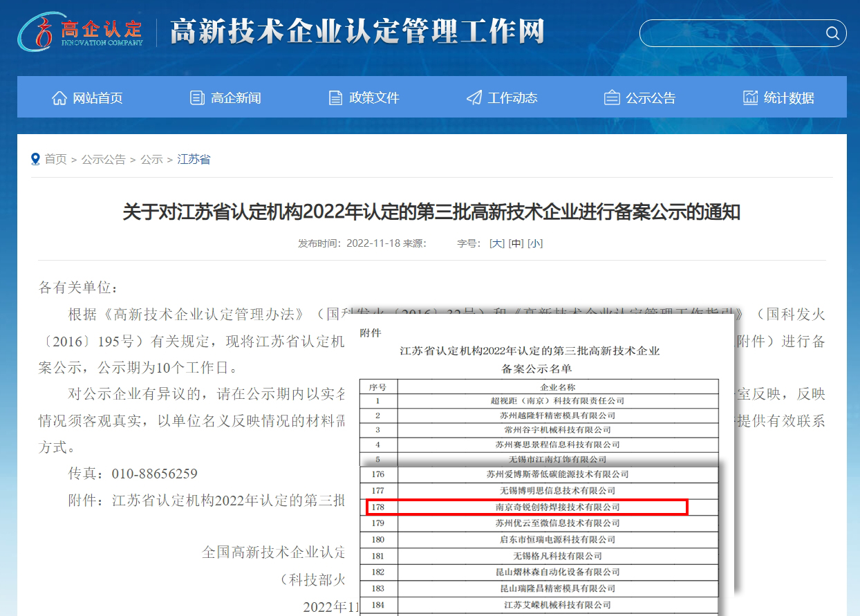Click the breadcrumb location pin icon

tap(36, 160)
